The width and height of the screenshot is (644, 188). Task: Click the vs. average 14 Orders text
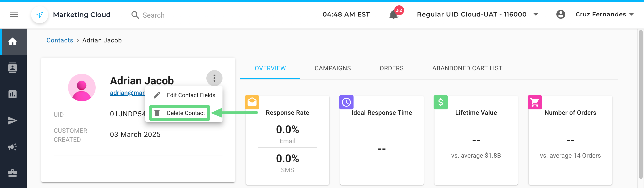pyautogui.click(x=570, y=156)
